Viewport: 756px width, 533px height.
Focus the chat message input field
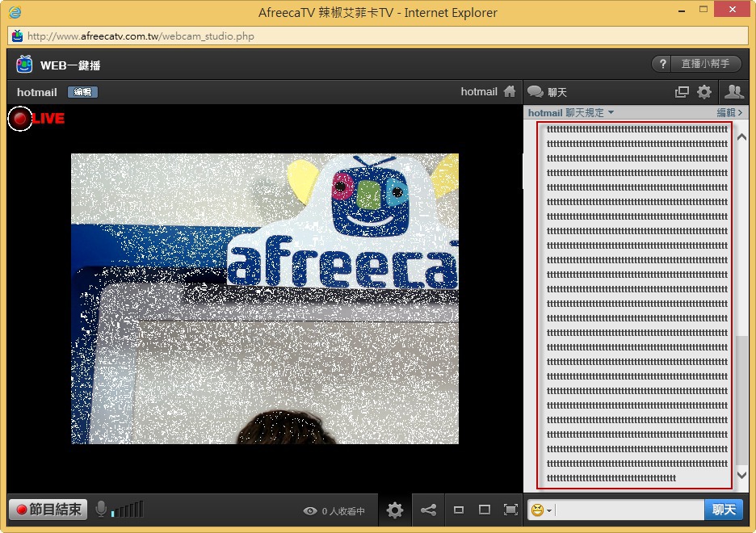click(628, 510)
